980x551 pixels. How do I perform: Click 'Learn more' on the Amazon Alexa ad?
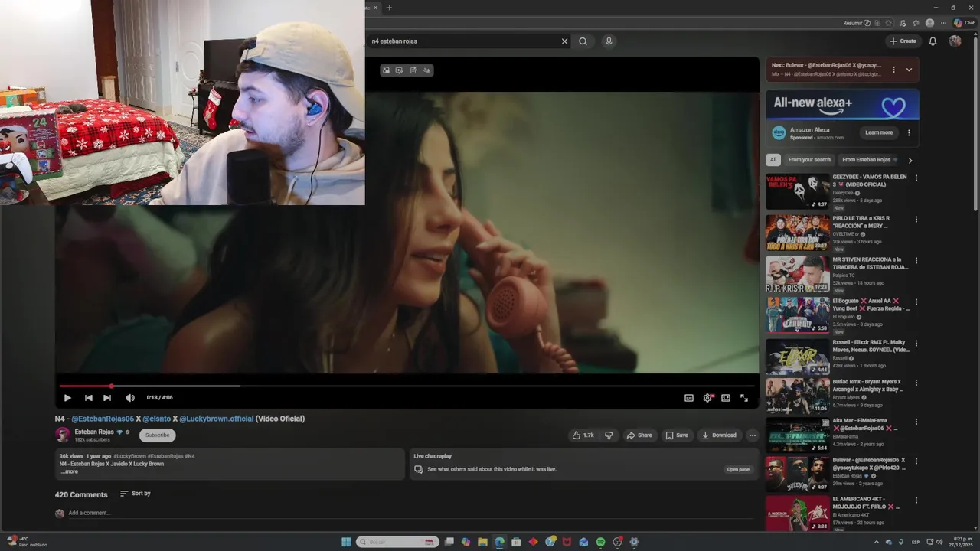[879, 132]
